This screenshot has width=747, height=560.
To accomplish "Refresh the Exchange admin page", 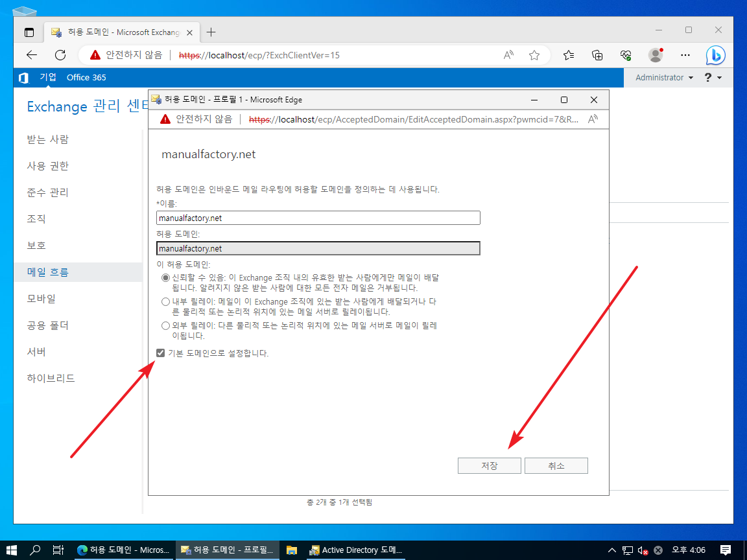I will click(60, 55).
